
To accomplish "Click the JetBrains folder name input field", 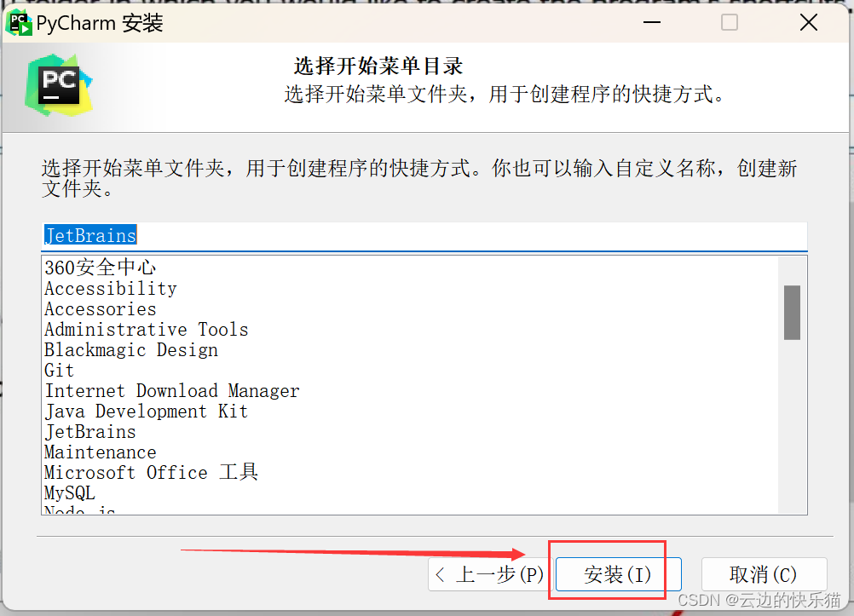I will [x=424, y=236].
